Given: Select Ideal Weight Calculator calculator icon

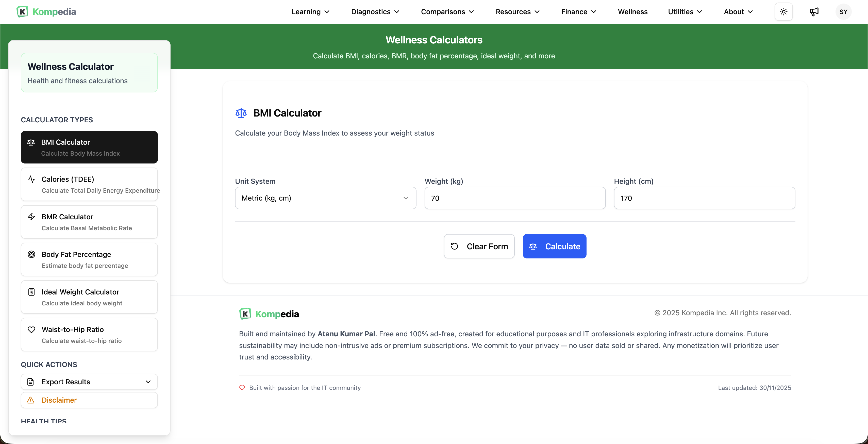Looking at the screenshot, I should [31, 292].
